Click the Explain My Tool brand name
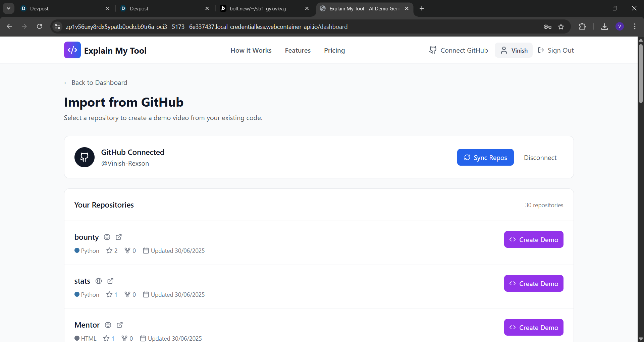 point(115,51)
